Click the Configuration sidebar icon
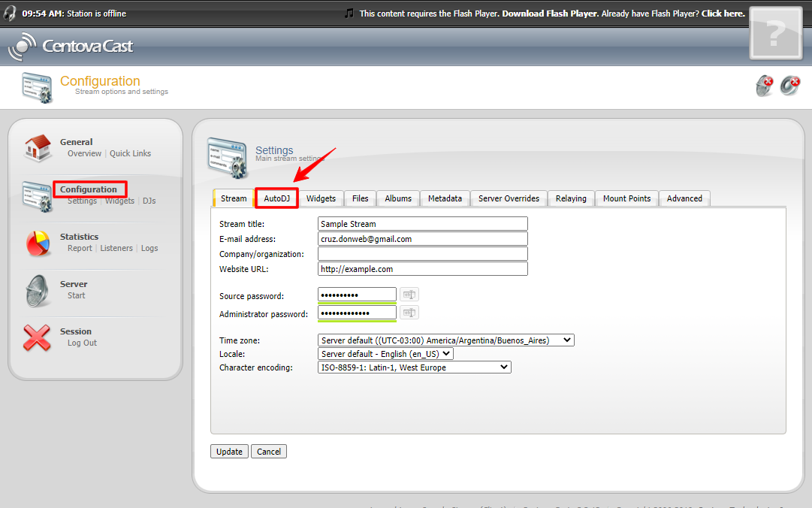The width and height of the screenshot is (812, 508). (x=38, y=196)
